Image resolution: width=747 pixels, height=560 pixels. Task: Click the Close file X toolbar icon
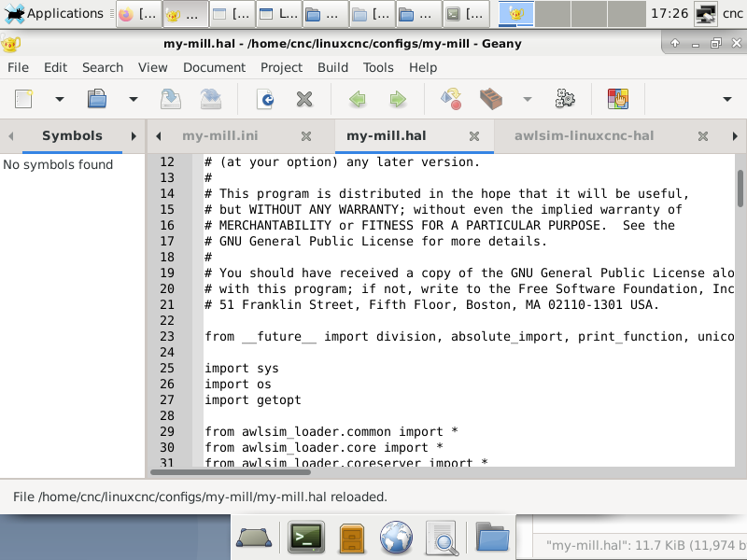tap(303, 99)
